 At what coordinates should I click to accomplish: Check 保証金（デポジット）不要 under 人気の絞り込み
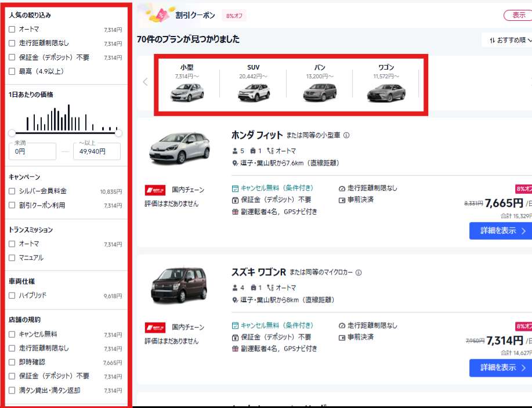pos(12,57)
